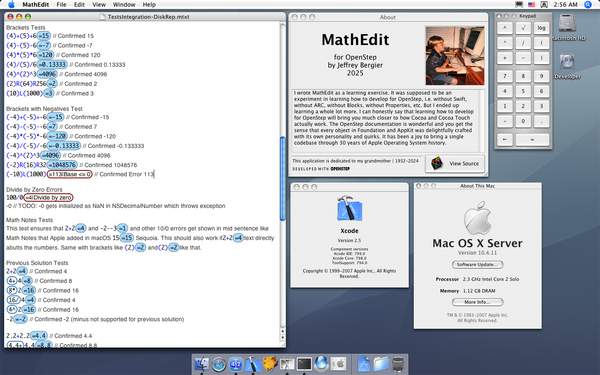Click 'Version 10.4.11' in About This Mac
Viewport: 600px width, 375px height.
coord(477,253)
